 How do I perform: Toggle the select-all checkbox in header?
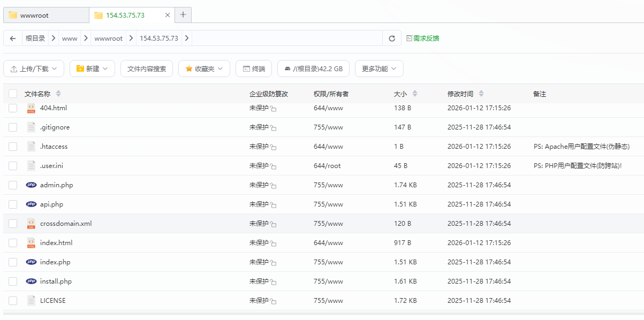pos(13,94)
